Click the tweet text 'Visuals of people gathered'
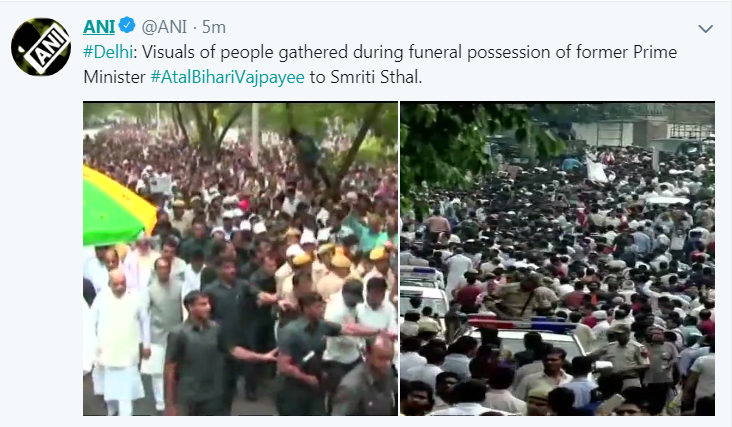The height and width of the screenshot is (427, 732). tap(245, 52)
